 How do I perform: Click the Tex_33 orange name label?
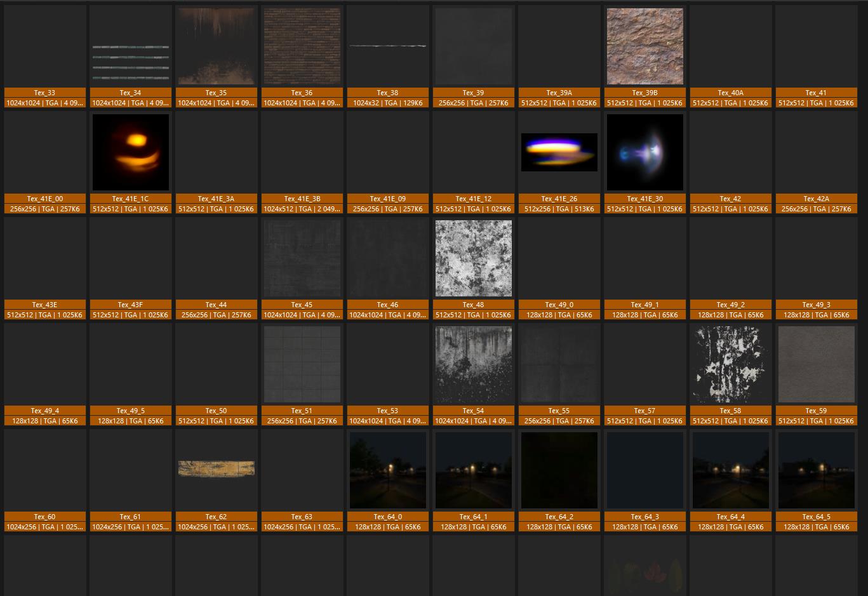click(x=44, y=93)
